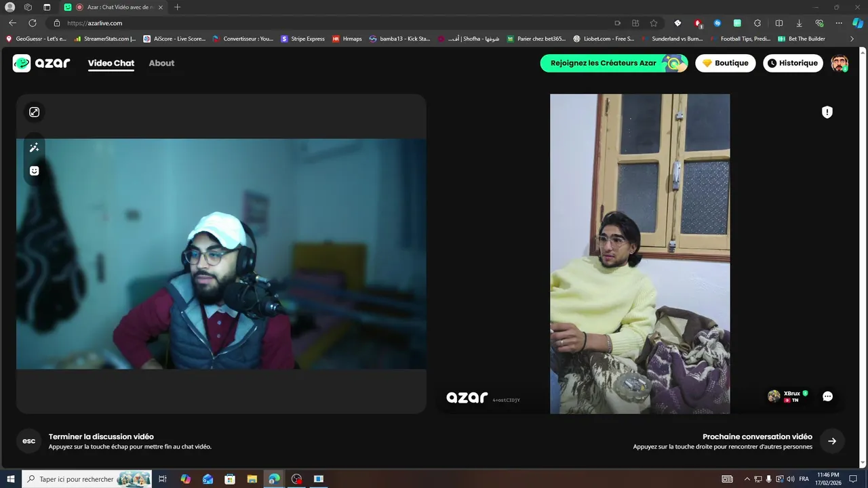Open the Football Tips bookmark
The image size is (868, 488).
click(740, 39)
